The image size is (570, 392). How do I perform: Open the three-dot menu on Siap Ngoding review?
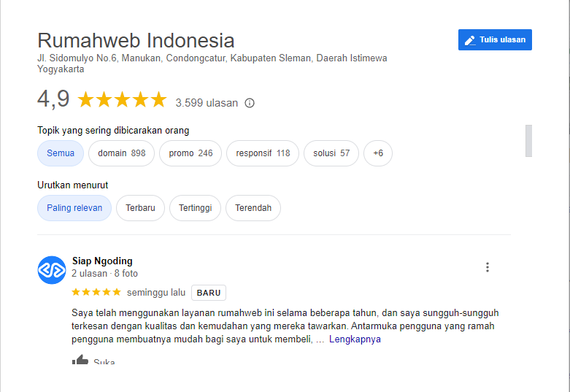[x=487, y=267]
